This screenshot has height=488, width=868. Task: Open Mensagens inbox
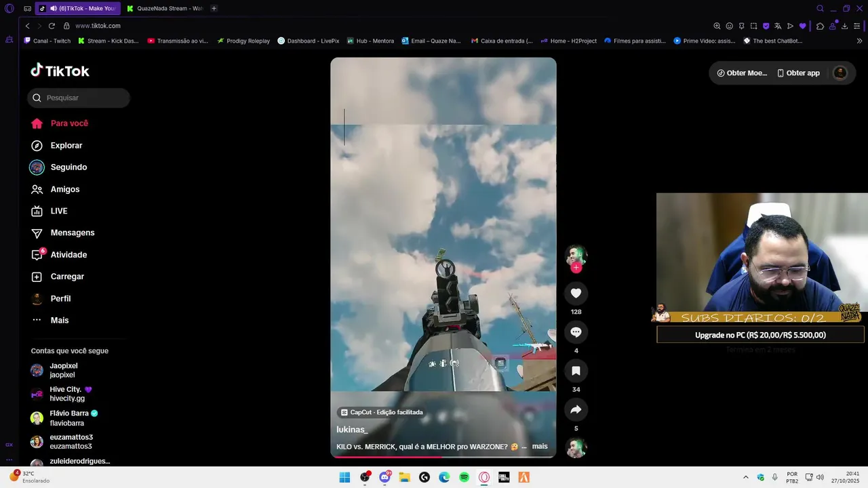tap(63, 232)
